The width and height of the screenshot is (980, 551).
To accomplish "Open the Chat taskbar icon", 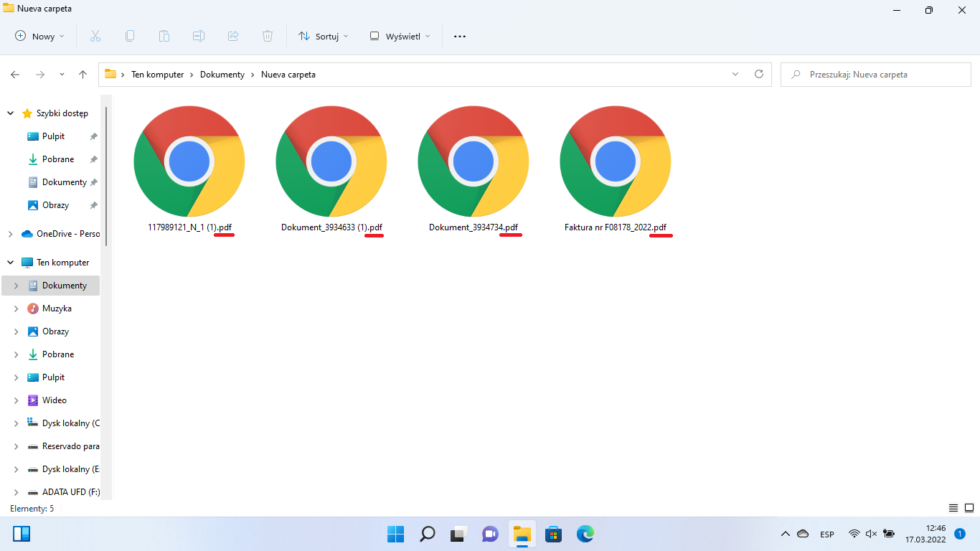I will 490,534.
